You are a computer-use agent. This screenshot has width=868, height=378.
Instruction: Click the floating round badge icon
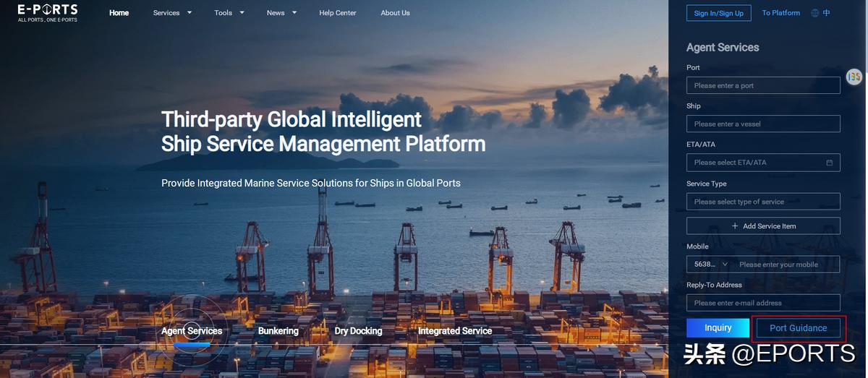pyautogui.click(x=854, y=76)
